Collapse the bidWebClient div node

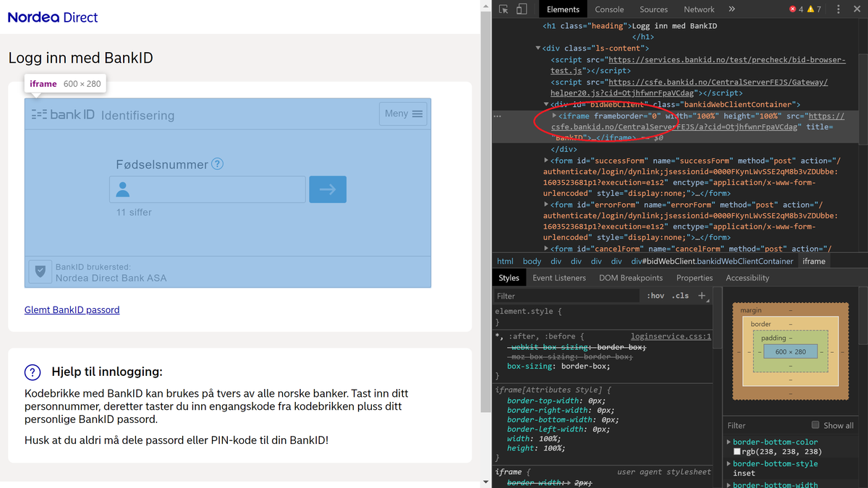pos(547,105)
